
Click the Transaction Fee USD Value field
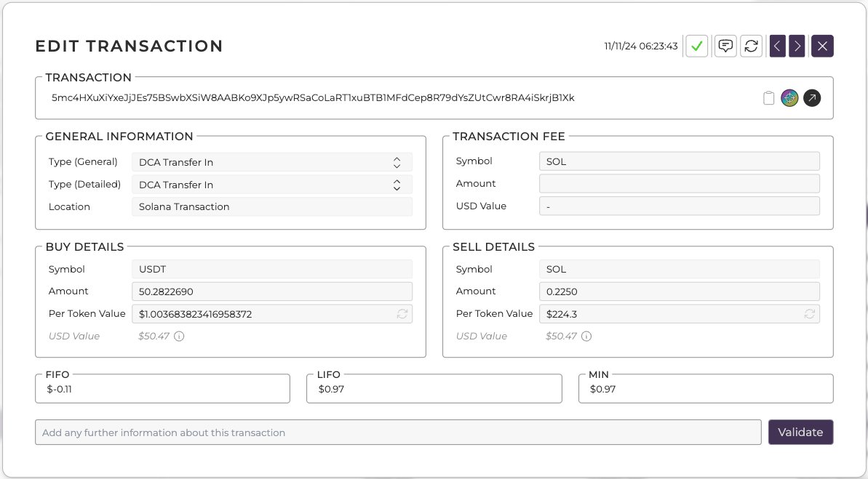[680, 206]
